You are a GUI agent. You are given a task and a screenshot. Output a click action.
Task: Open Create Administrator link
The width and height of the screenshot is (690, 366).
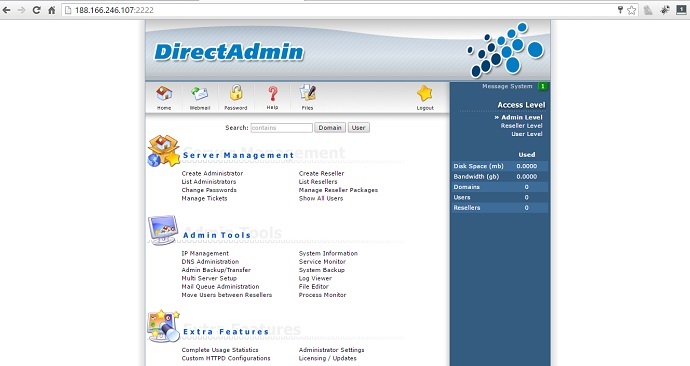(212, 173)
